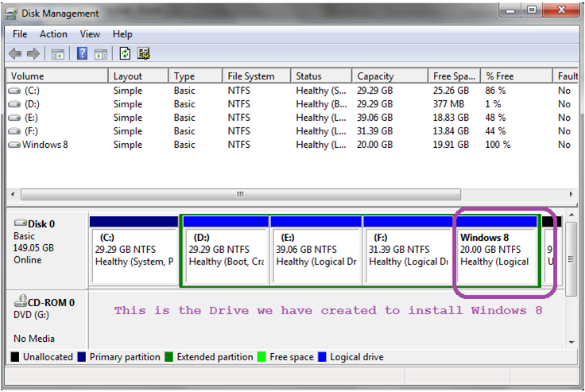Select the CD-ROM 0 drive icon

point(21,301)
